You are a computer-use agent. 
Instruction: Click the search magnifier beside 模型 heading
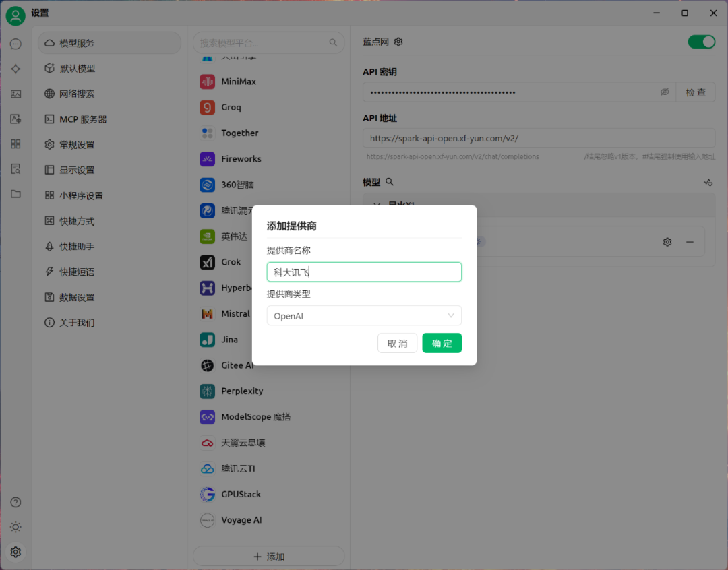390,182
